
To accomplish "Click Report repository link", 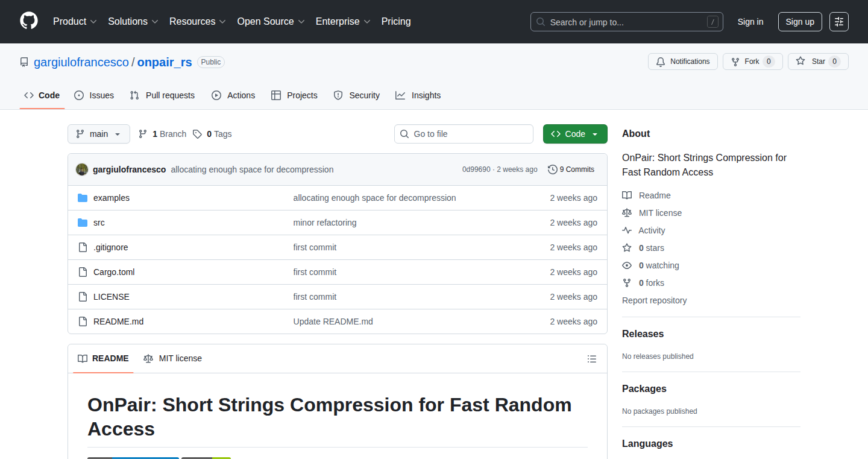I will pyautogui.click(x=655, y=300).
